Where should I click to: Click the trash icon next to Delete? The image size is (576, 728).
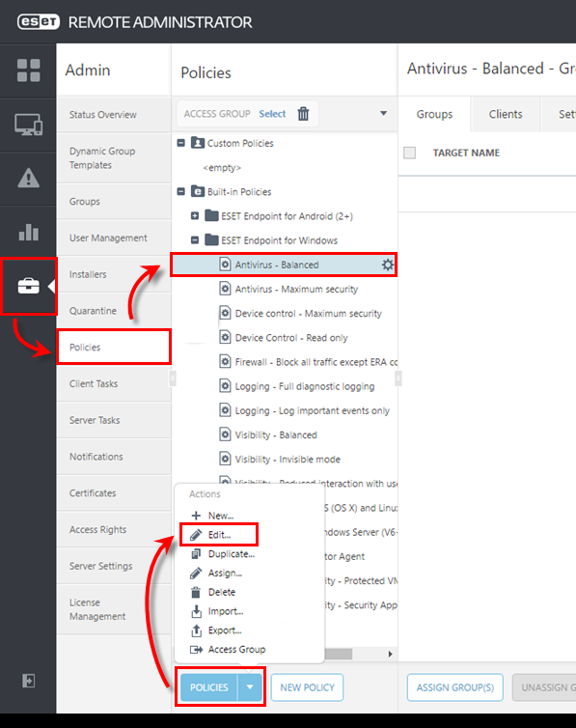tap(196, 592)
